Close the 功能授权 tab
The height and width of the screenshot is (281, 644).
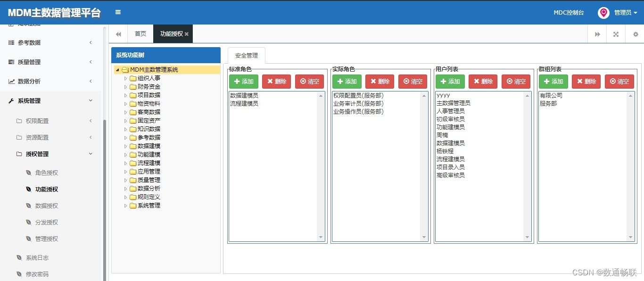(x=187, y=34)
